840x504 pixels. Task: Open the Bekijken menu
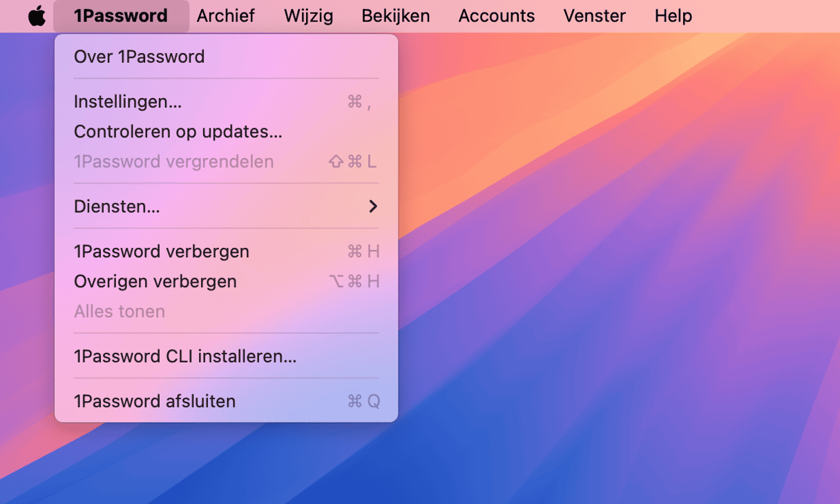(396, 16)
